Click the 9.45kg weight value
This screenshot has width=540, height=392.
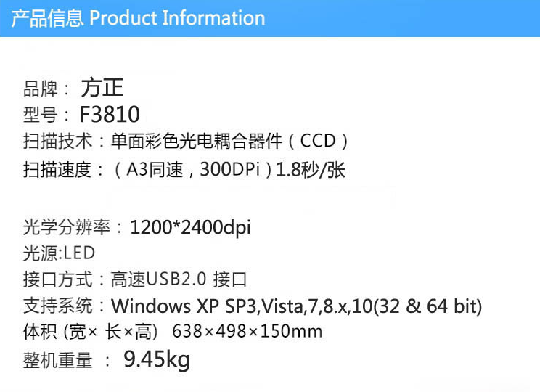[156, 359]
